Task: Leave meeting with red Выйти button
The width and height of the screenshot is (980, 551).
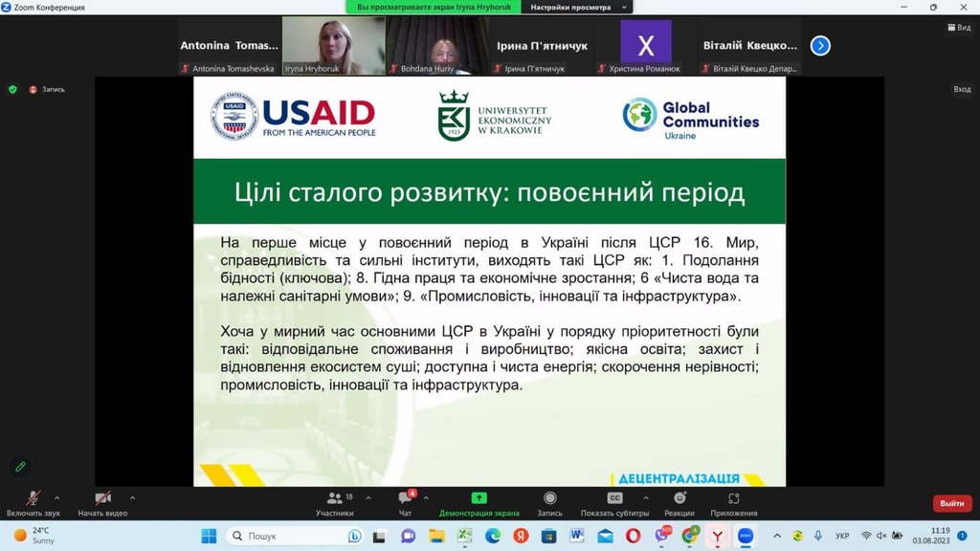Action: (x=952, y=503)
